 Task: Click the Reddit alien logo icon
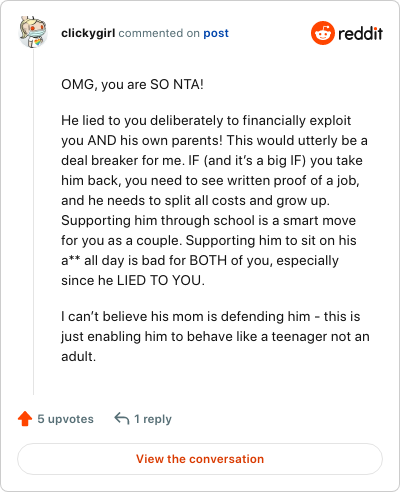tap(322, 33)
